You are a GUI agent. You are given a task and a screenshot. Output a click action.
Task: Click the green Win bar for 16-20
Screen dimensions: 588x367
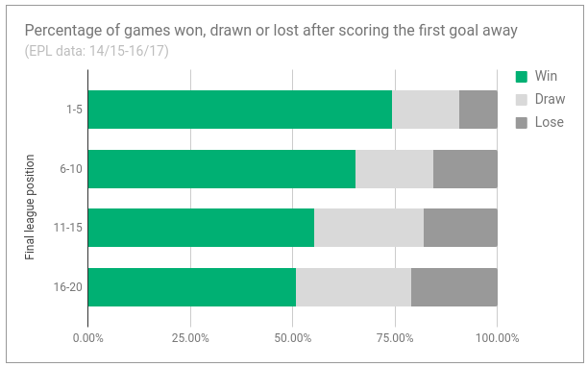[192, 287]
